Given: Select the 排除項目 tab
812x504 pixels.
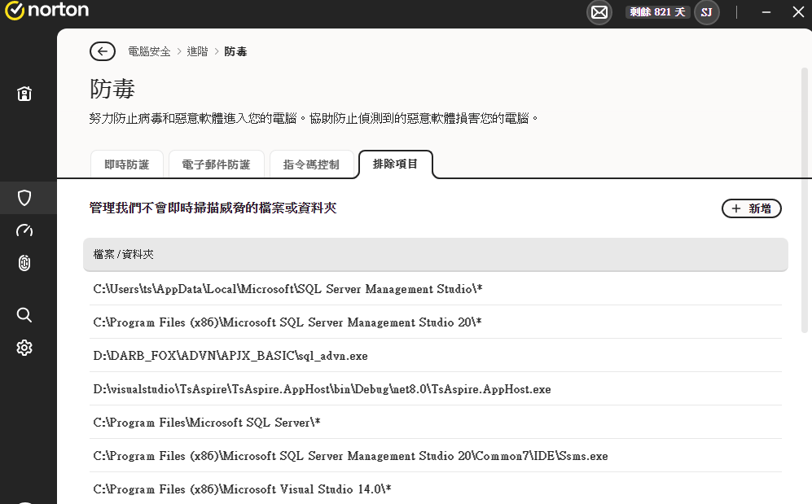Looking at the screenshot, I should [396, 164].
